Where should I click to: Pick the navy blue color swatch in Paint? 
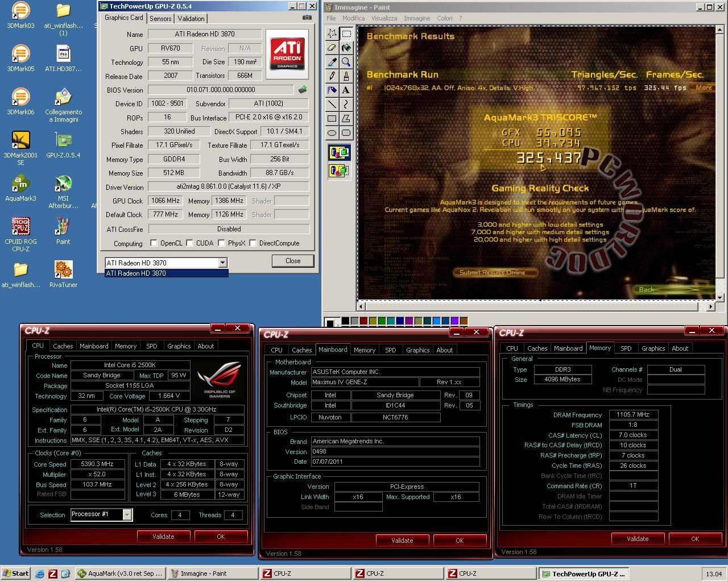pos(400,321)
